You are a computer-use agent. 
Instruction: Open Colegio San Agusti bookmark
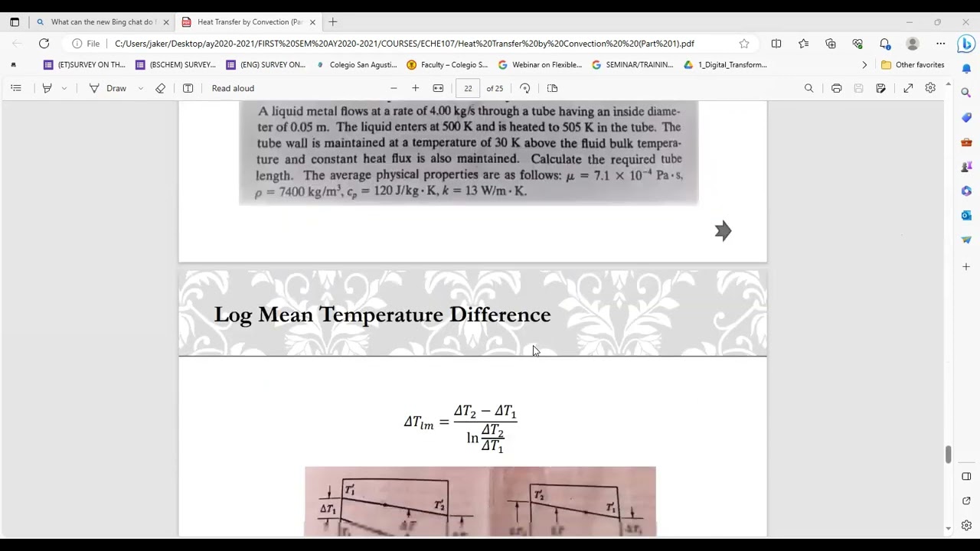click(x=356, y=65)
